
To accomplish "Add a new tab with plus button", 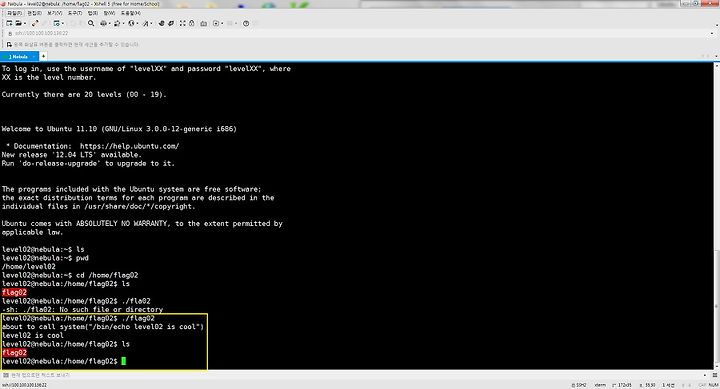I will 43,56.
